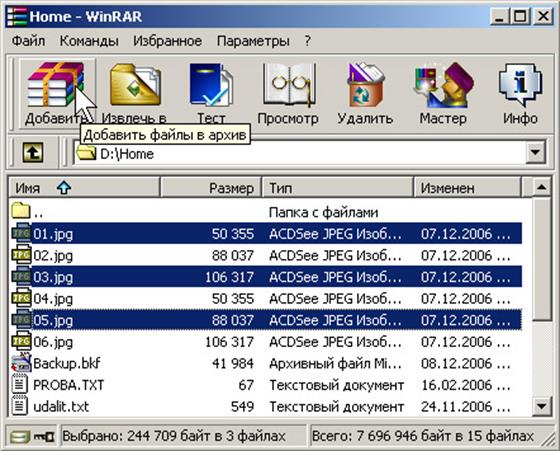Viewport: 560px width, 451px height.
Task: Expand the D:\Home path dropdown arrow
Action: [535, 152]
